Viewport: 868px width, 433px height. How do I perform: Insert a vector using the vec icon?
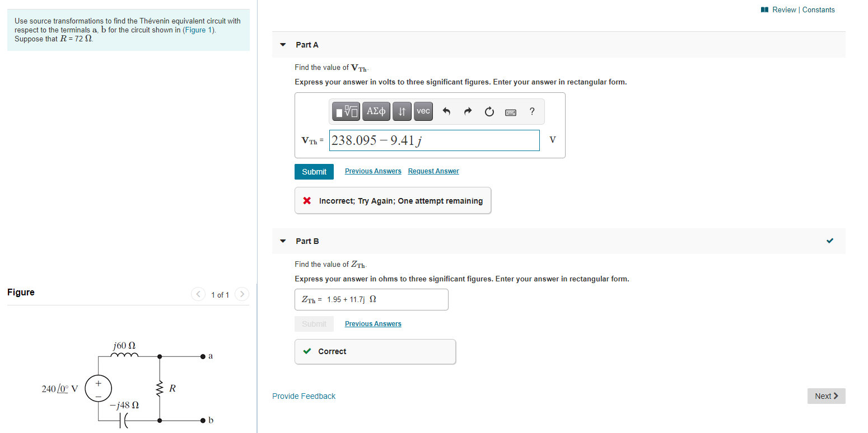[423, 111]
